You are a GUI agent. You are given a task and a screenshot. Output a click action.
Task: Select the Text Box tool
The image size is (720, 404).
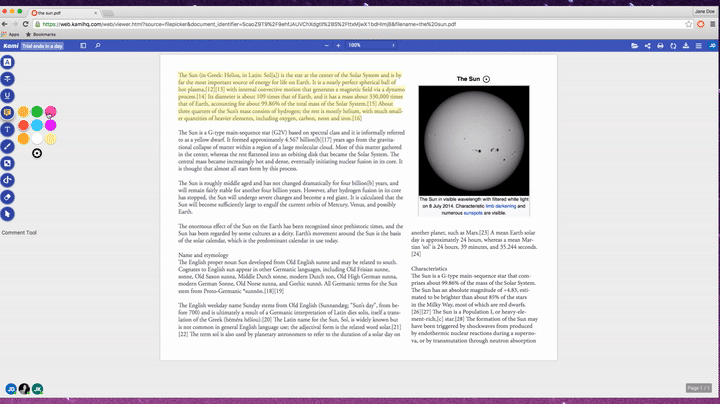(8, 130)
